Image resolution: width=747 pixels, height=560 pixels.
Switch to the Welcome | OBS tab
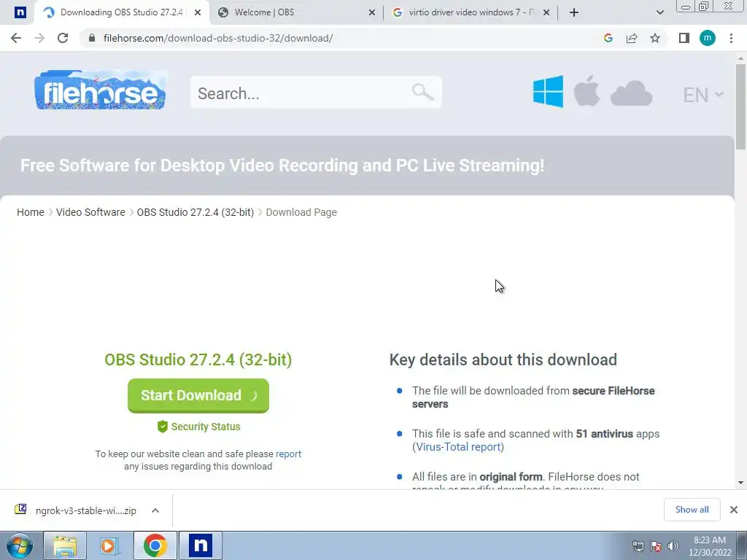tap(295, 12)
